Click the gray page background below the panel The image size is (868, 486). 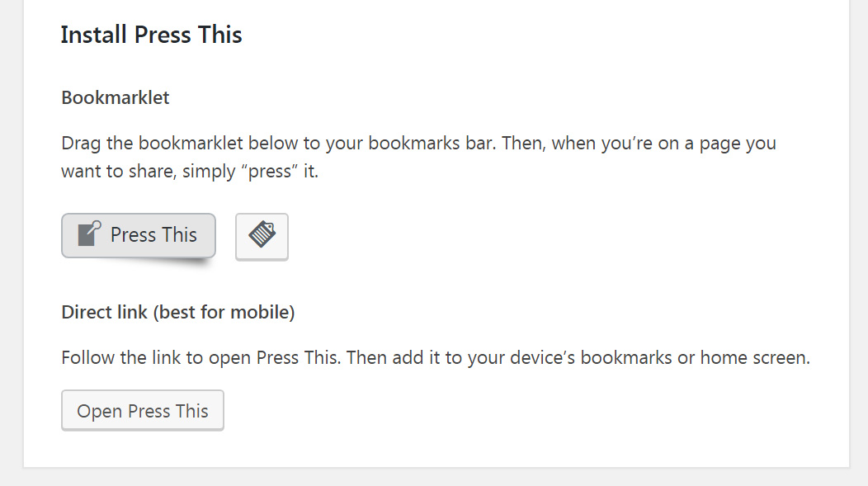tap(434, 477)
